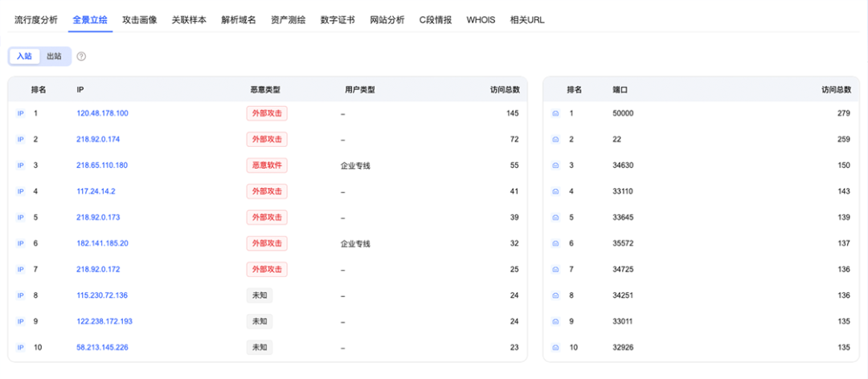Click IP icon beside 58.213.145.226
868x379 pixels.
pyautogui.click(x=20, y=348)
